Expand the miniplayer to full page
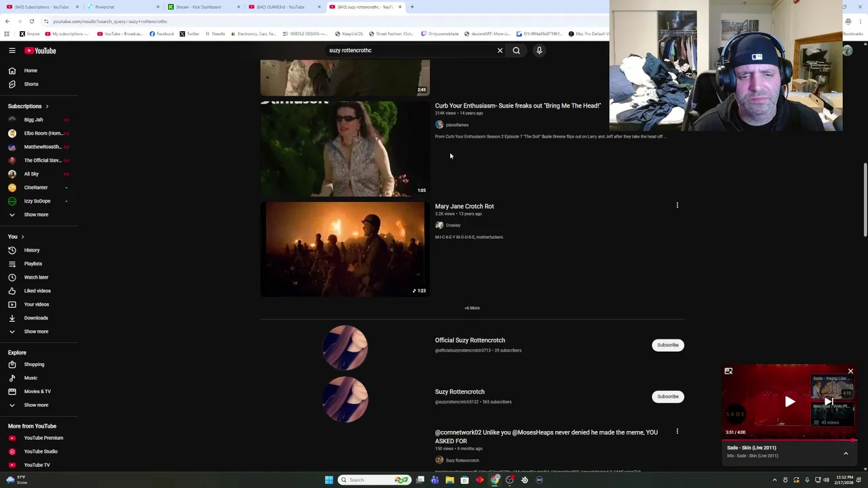This screenshot has height=488, width=868. [728, 371]
